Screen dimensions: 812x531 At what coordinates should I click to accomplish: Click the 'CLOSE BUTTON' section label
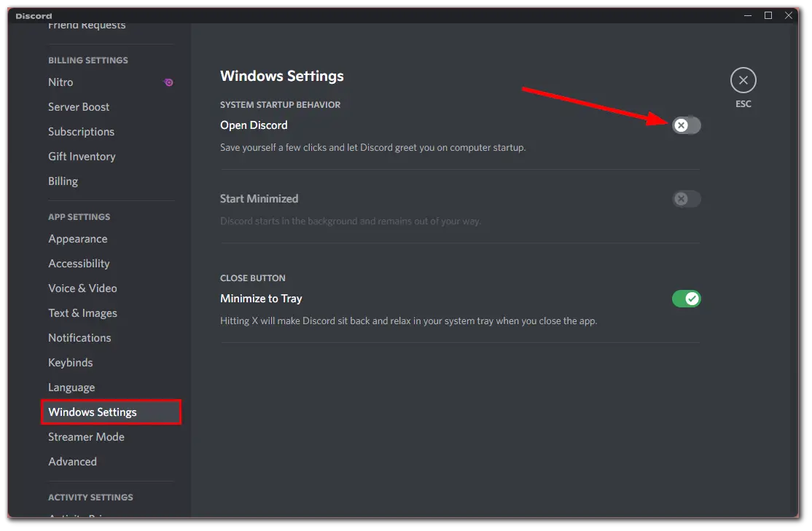(x=253, y=278)
